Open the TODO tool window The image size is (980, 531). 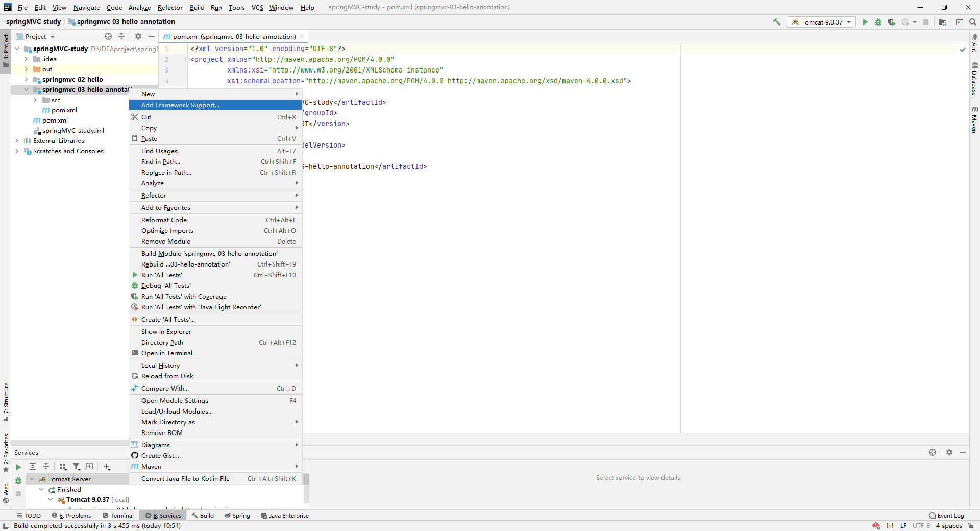(x=29, y=516)
